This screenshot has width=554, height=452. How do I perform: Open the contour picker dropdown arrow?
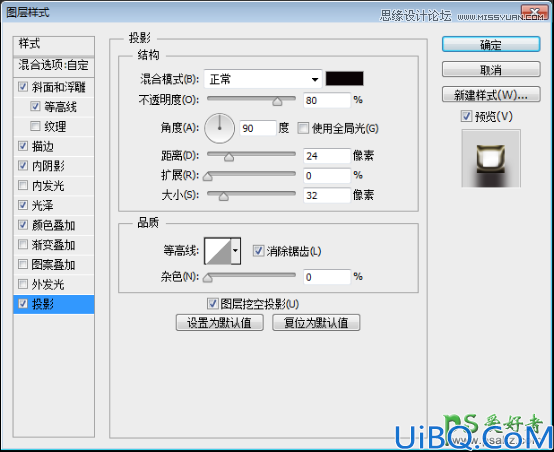click(236, 251)
